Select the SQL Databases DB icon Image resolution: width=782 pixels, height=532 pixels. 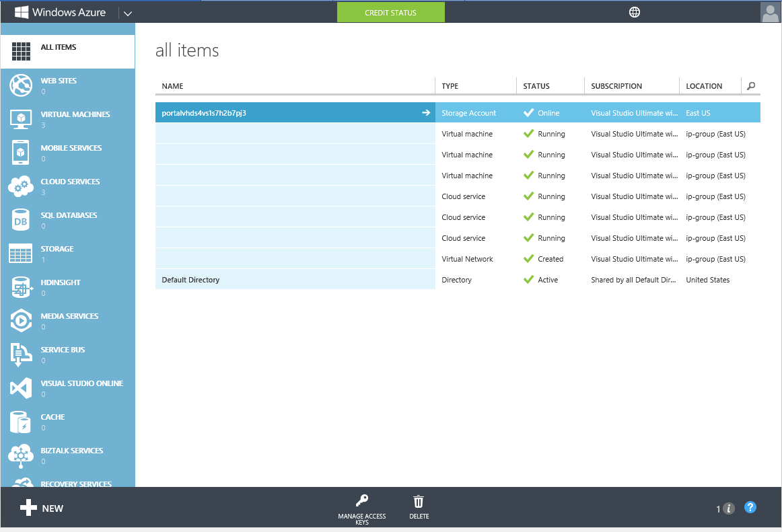point(20,220)
